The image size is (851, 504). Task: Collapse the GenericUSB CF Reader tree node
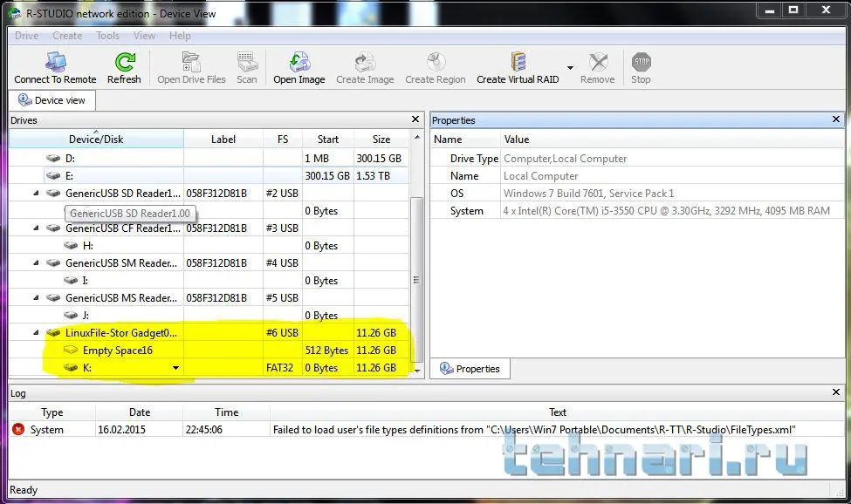coord(36,228)
